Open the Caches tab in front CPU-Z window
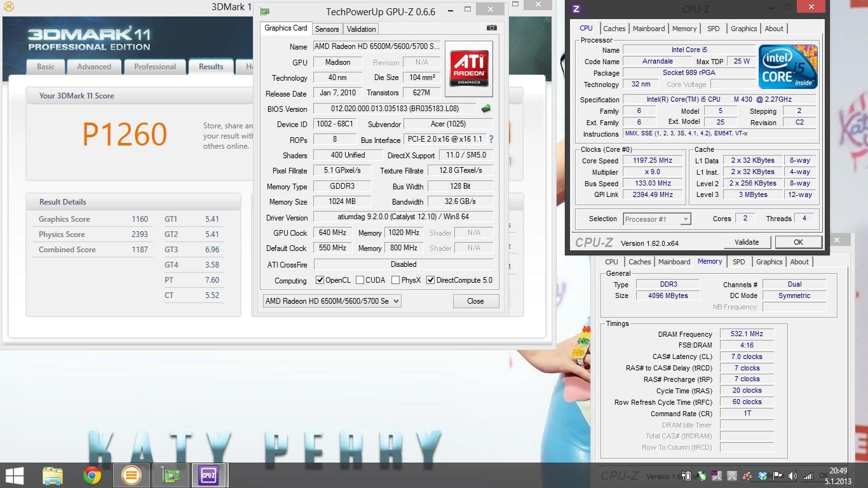868x488 pixels. (x=614, y=29)
